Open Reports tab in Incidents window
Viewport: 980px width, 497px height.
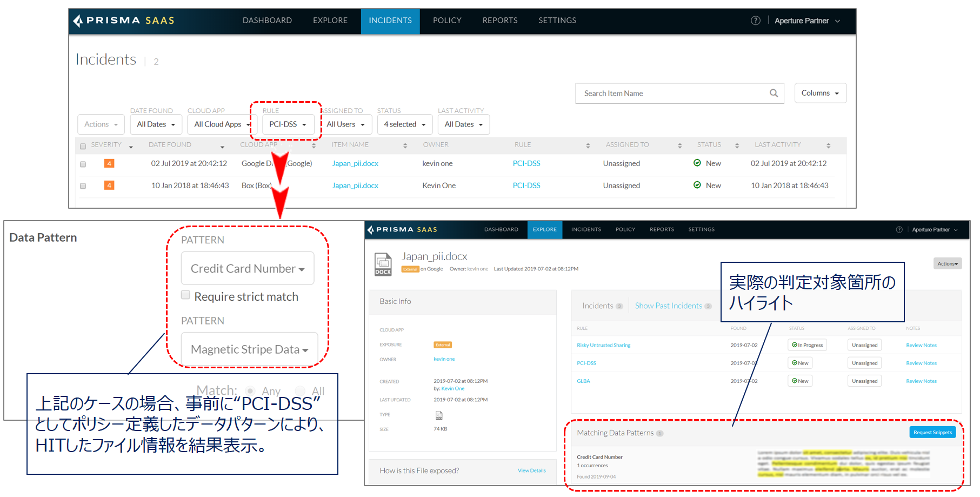pyautogui.click(x=500, y=21)
